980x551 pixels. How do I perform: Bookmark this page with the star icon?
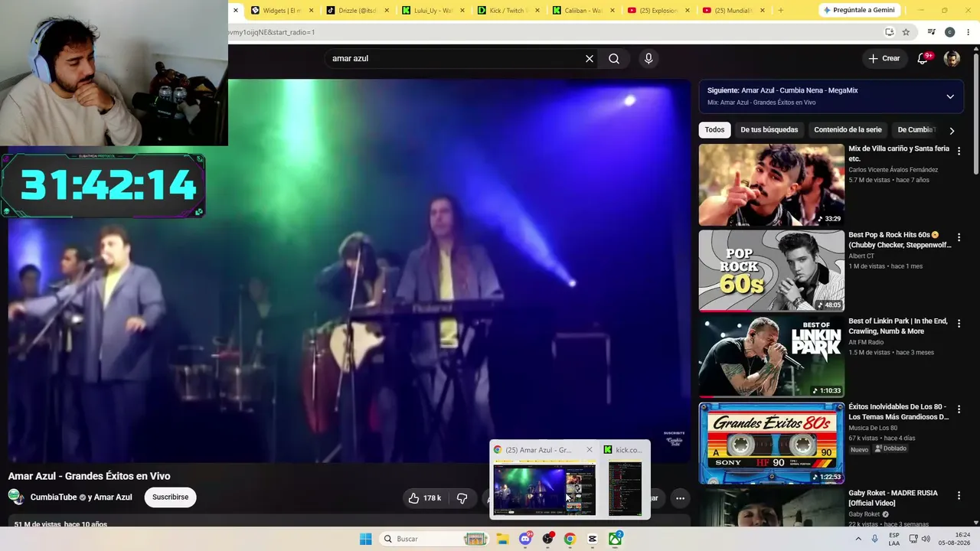click(x=906, y=32)
